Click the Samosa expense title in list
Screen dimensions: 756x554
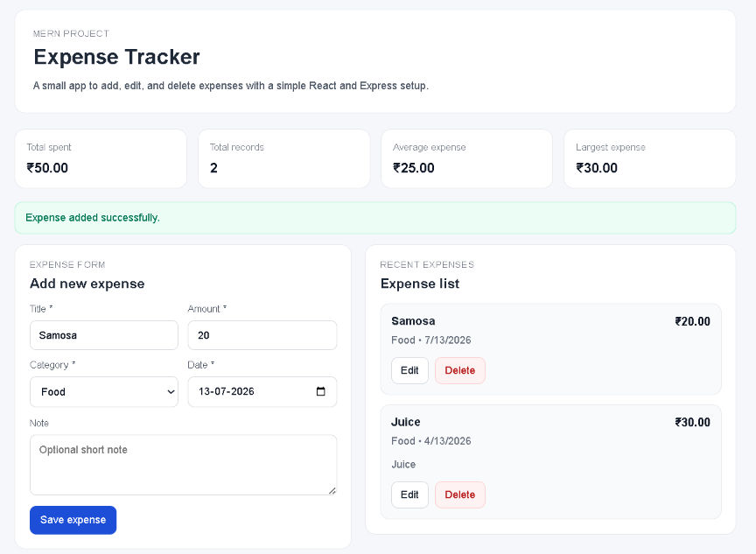[413, 321]
